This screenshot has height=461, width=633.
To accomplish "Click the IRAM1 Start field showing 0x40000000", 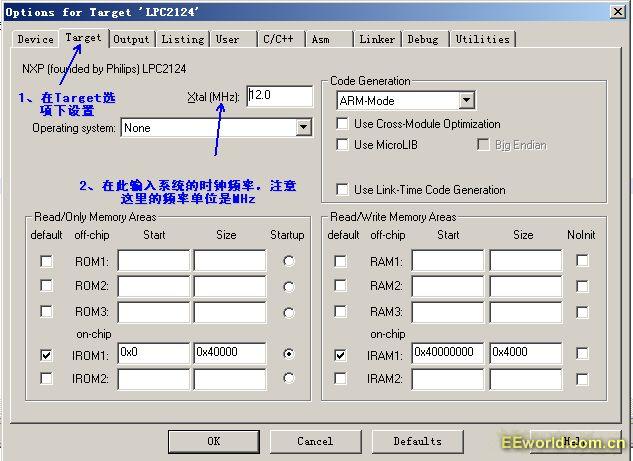I will (447, 353).
